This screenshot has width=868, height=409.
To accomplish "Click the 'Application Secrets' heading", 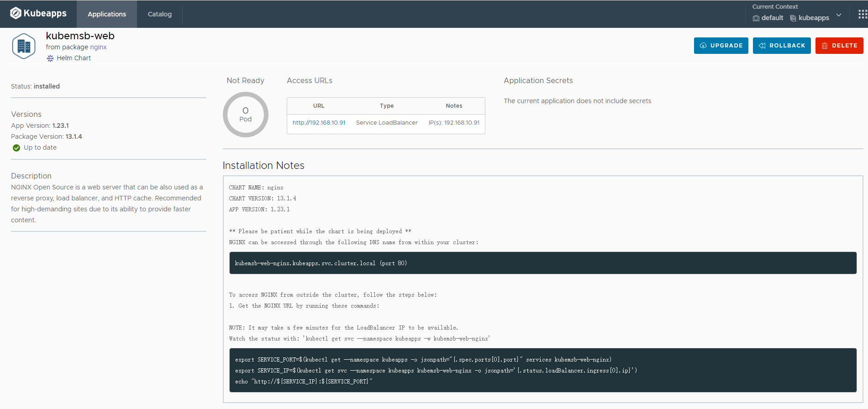I will coord(538,80).
